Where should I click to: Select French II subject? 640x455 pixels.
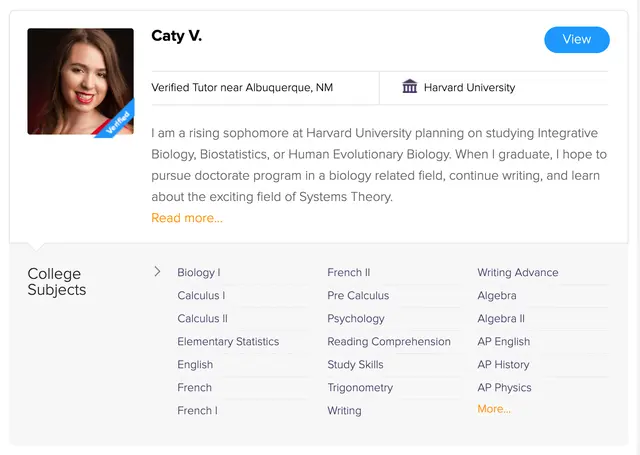click(x=349, y=273)
